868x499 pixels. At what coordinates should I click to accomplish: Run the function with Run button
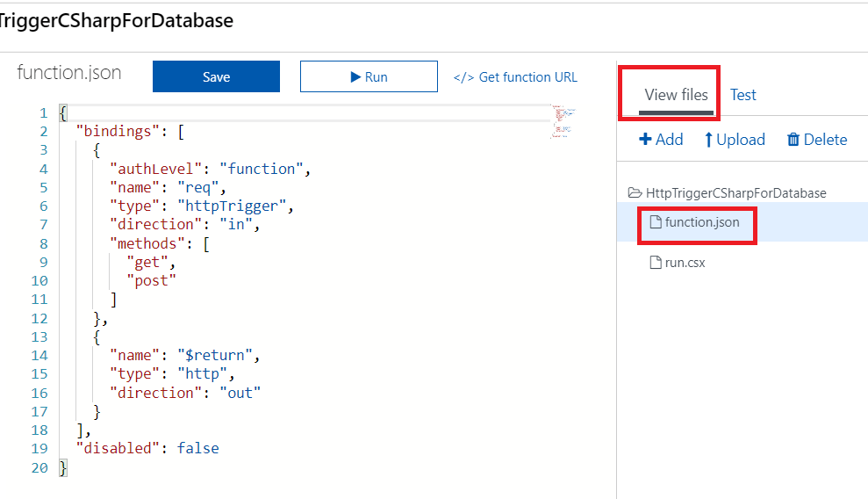click(x=369, y=76)
